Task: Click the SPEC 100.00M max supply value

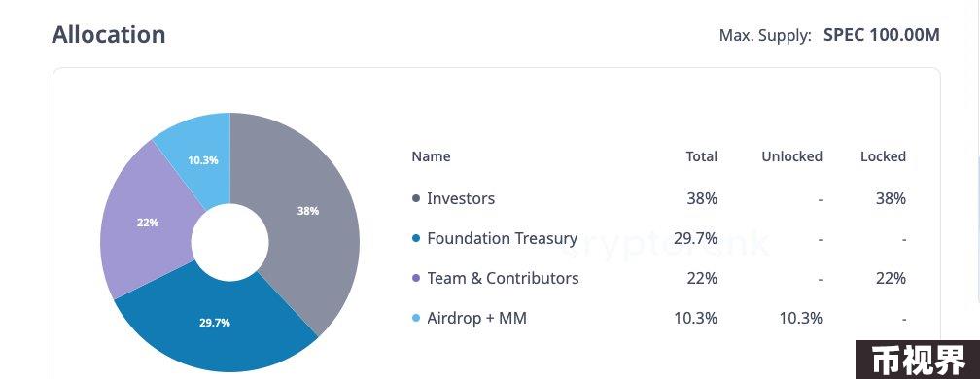Action: pyautogui.click(x=881, y=35)
